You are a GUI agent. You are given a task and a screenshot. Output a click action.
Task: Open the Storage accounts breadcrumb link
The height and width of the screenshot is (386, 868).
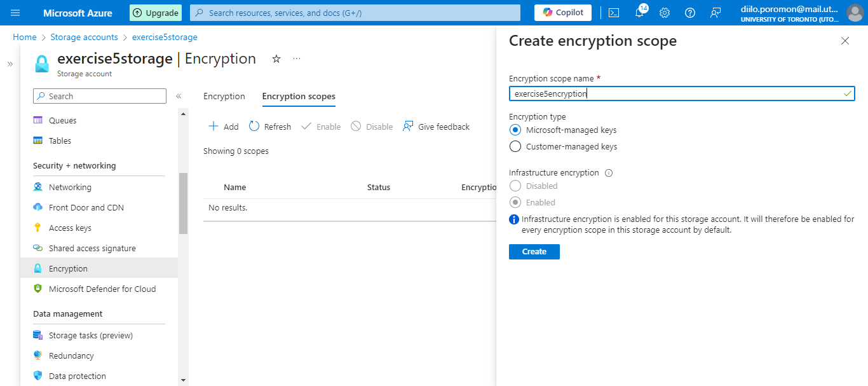[84, 37]
